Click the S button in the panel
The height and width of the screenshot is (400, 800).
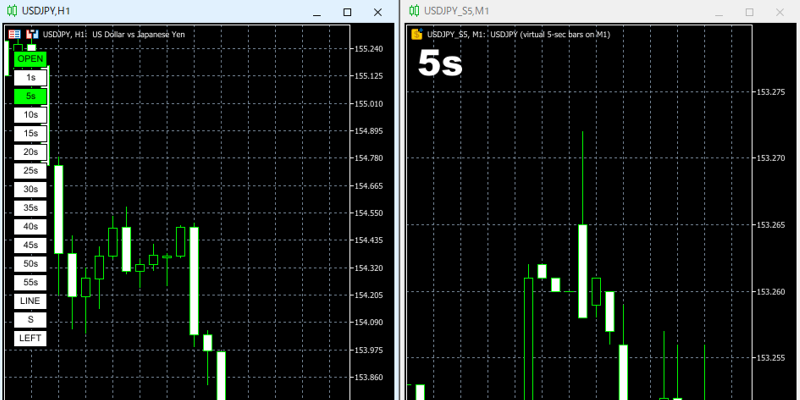pos(30,319)
